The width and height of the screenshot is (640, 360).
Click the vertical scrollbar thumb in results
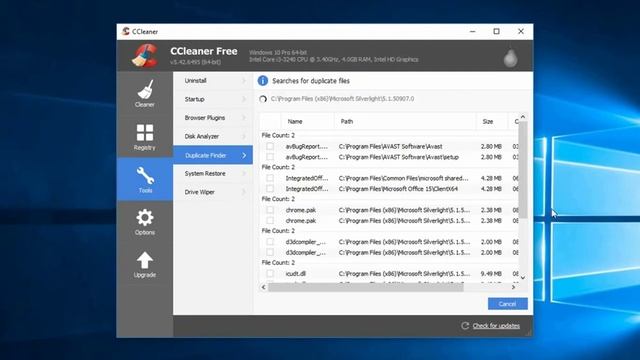(523, 169)
